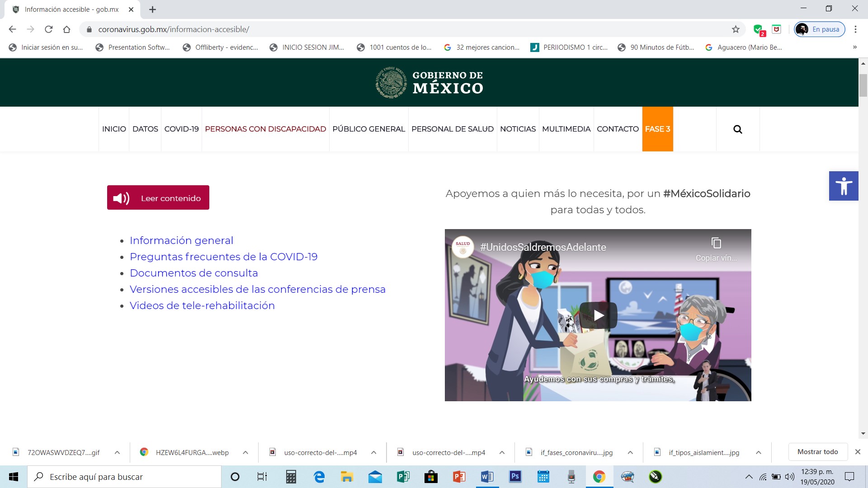Click the site search magnifier icon
The height and width of the screenshot is (488, 868).
pyautogui.click(x=738, y=129)
